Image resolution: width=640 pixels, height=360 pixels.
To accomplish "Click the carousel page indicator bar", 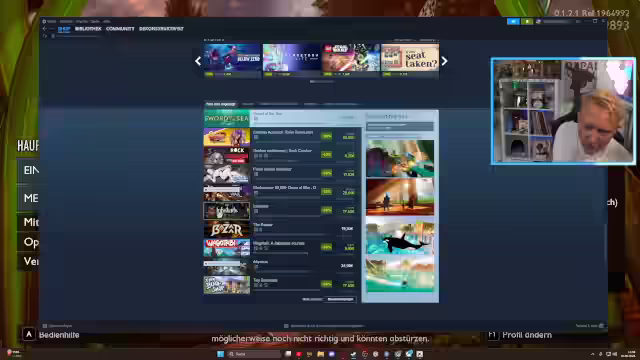I will pyautogui.click(x=322, y=82).
